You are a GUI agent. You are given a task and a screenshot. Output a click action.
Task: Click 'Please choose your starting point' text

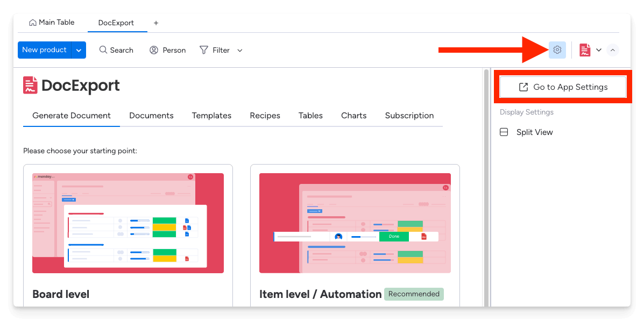click(80, 151)
